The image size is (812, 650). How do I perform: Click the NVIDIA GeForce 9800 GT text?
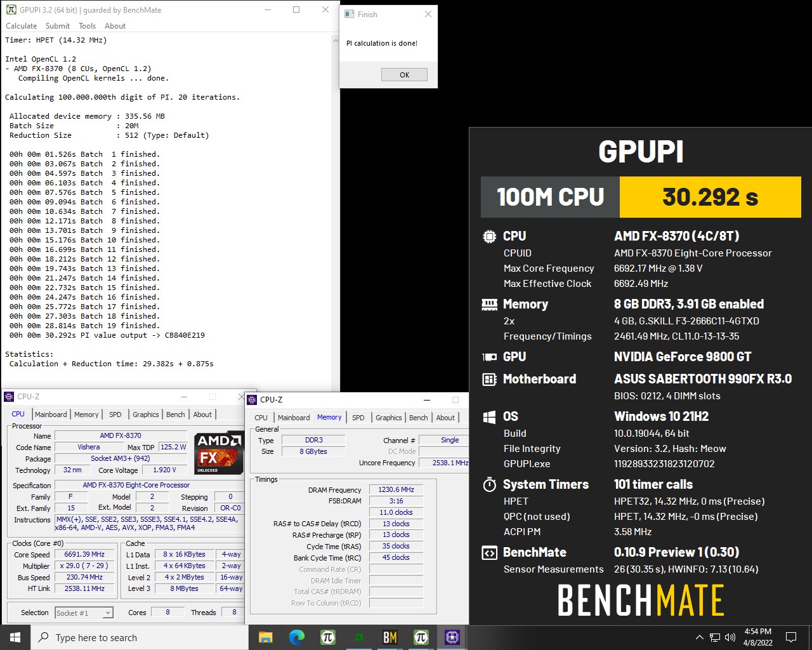pos(683,357)
